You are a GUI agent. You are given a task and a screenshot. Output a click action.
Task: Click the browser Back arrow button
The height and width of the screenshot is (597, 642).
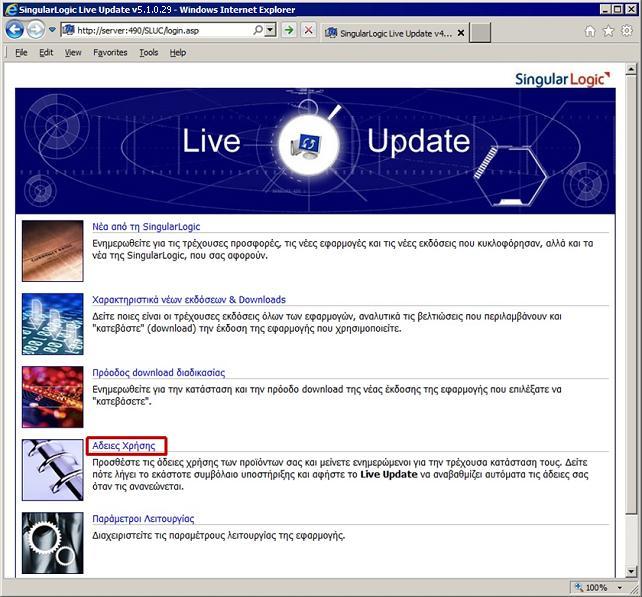[15, 30]
